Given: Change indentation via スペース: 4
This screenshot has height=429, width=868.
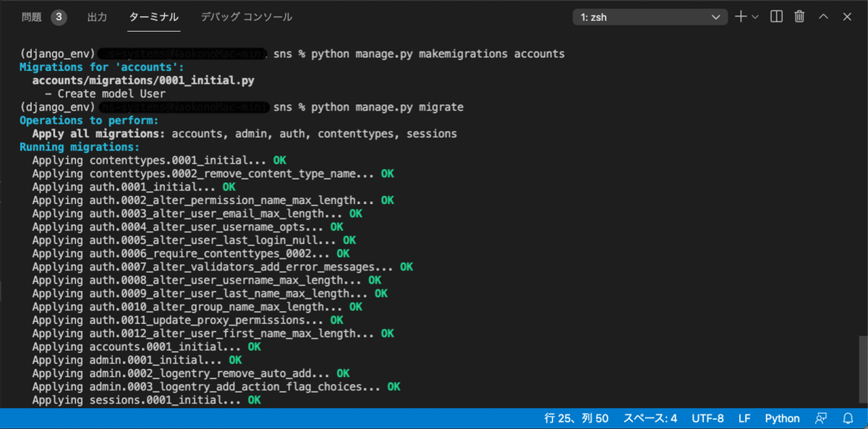Looking at the screenshot, I should point(650,418).
